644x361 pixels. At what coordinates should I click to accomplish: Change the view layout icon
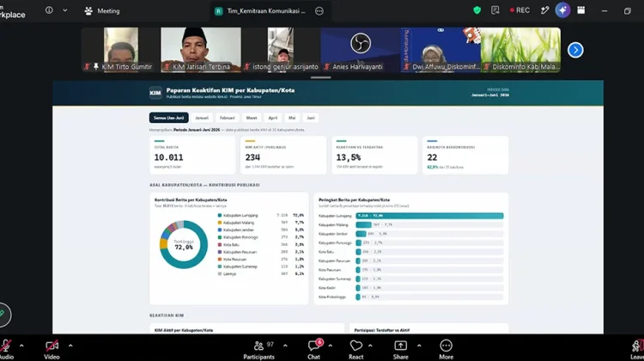point(580,10)
